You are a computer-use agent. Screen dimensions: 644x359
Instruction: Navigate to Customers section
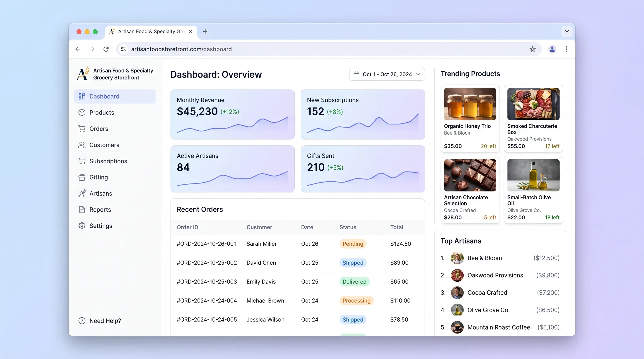pyautogui.click(x=115, y=145)
